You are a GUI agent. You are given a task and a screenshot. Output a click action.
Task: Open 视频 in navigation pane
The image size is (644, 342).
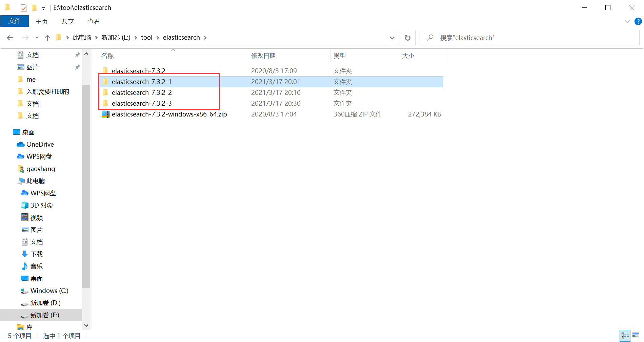[x=37, y=217]
